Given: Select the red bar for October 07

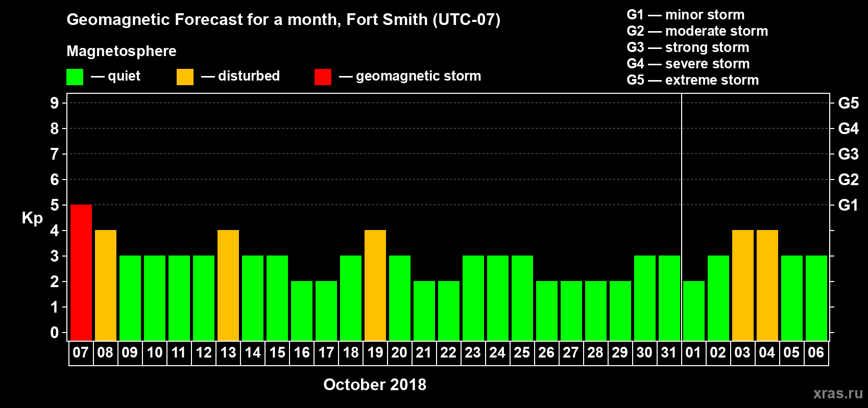Looking at the screenshot, I should point(81,272).
